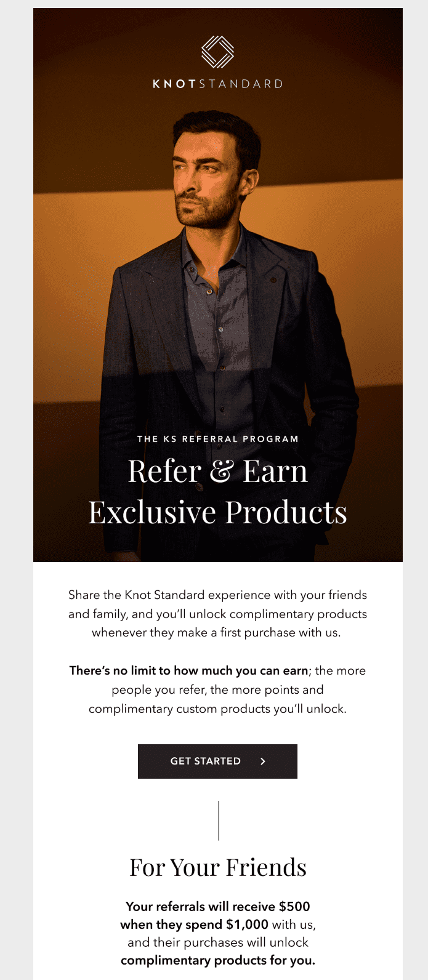
Task: Click the "Refer & Earn" headline line
Action: [x=217, y=472]
